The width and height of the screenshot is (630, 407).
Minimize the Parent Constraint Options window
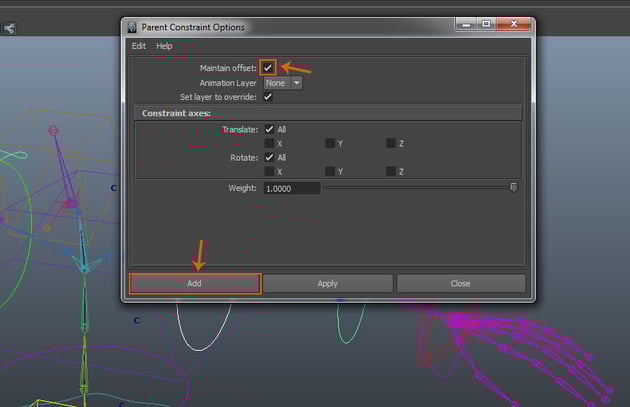[x=466, y=24]
